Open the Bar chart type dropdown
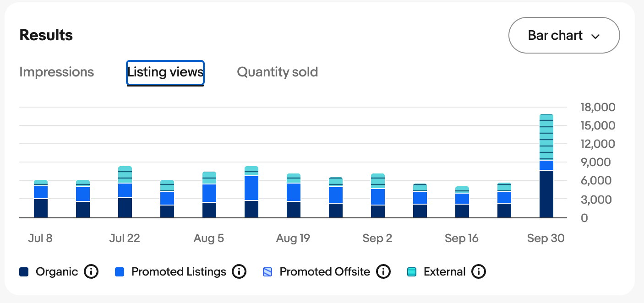644x303 pixels. point(563,36)
